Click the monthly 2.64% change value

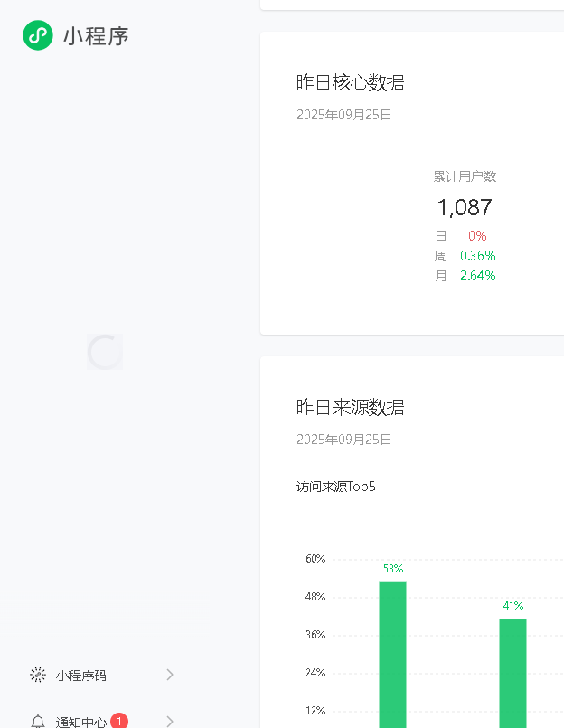477,276
